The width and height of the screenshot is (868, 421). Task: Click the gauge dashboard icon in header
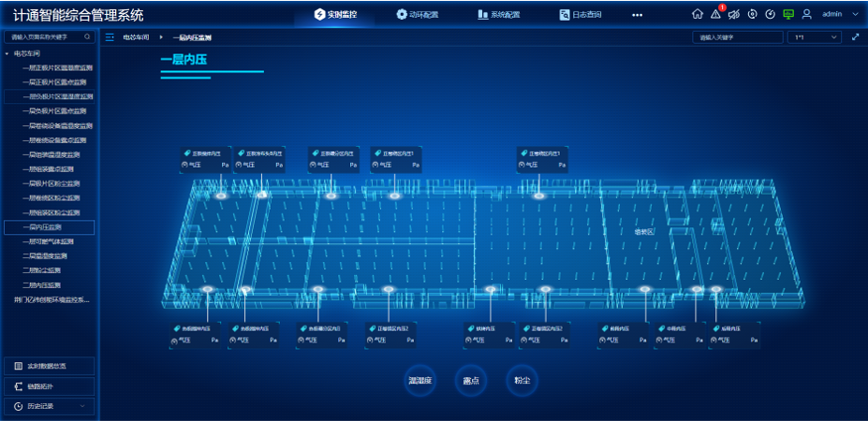(770, 14)
